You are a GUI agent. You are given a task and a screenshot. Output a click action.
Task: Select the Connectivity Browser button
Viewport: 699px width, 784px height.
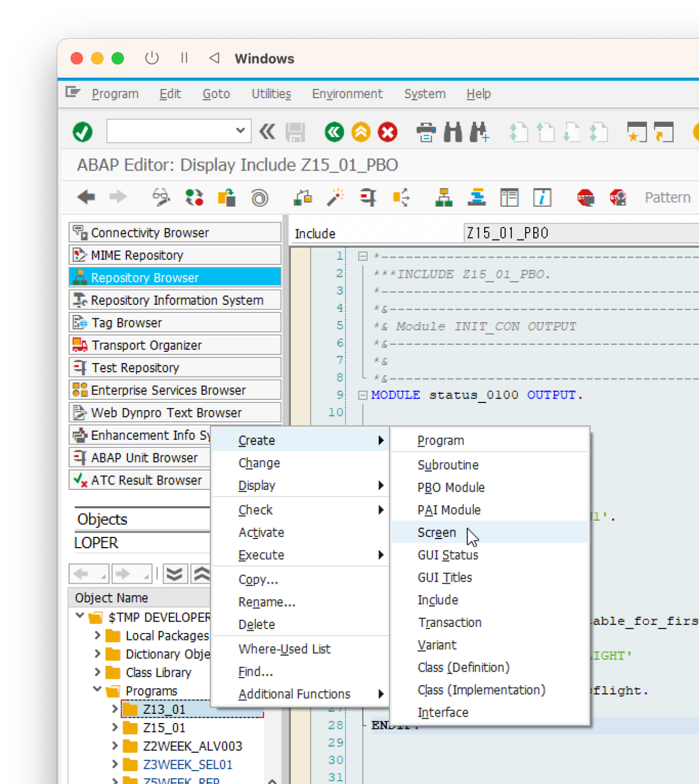(x=175, y=233)
